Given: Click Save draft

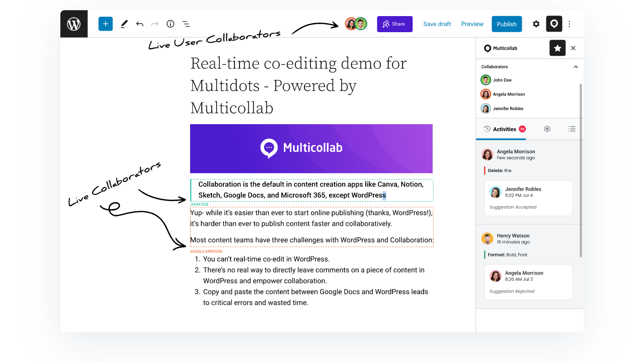Looking at the screenshot, I should [437, 24].
